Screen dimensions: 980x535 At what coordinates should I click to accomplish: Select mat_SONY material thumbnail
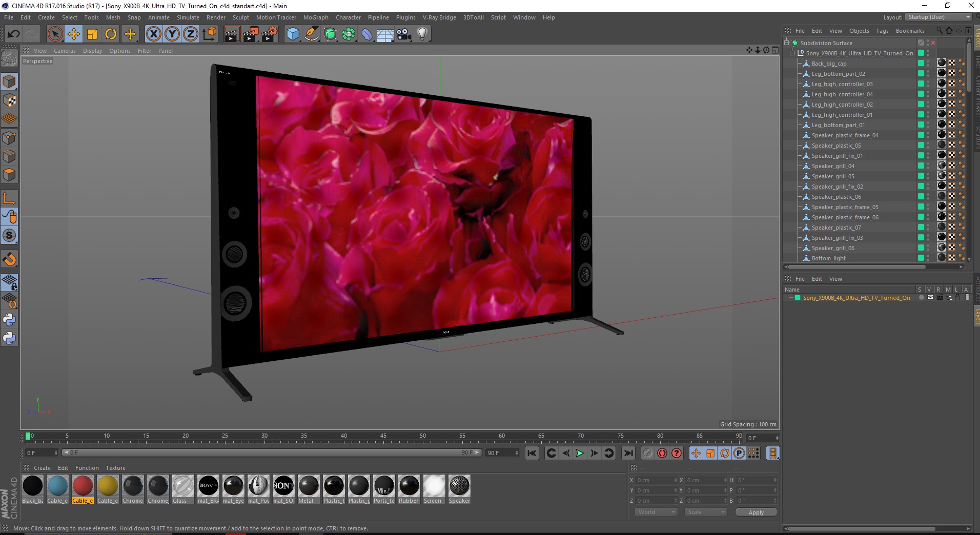(283, 489)
